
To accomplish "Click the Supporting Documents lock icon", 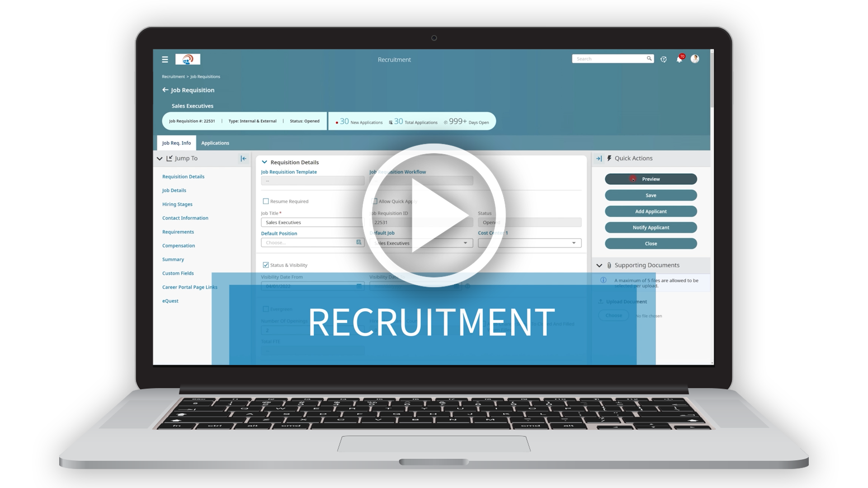I will tap(609, 264).
